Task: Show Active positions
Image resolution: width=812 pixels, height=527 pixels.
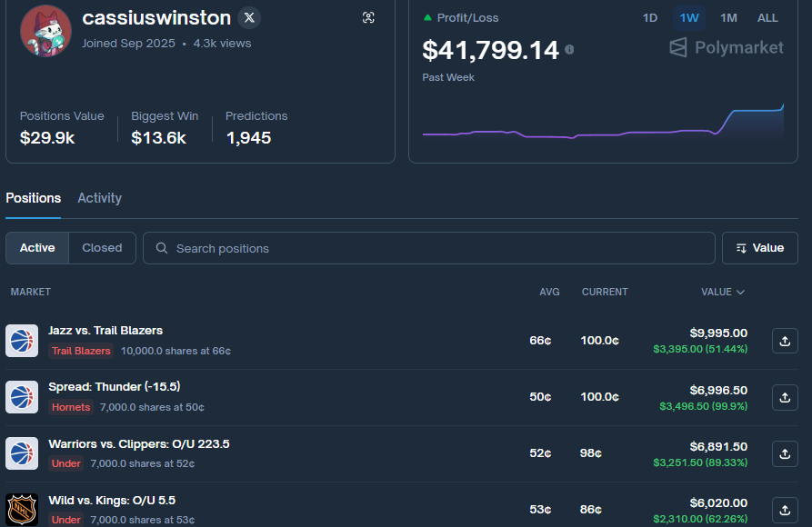Action: [37, 248]
